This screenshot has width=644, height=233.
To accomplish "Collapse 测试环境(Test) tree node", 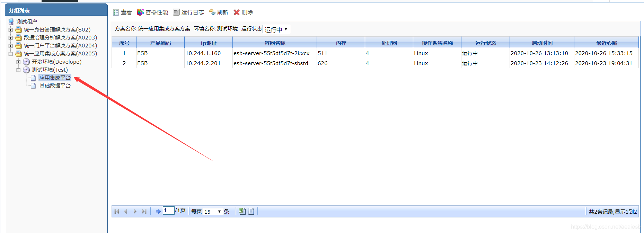I will click(18, 70).
